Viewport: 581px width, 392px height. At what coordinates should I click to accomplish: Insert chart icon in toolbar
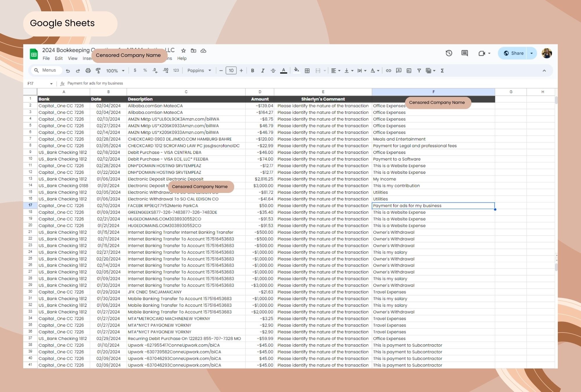tap(409, 71)
